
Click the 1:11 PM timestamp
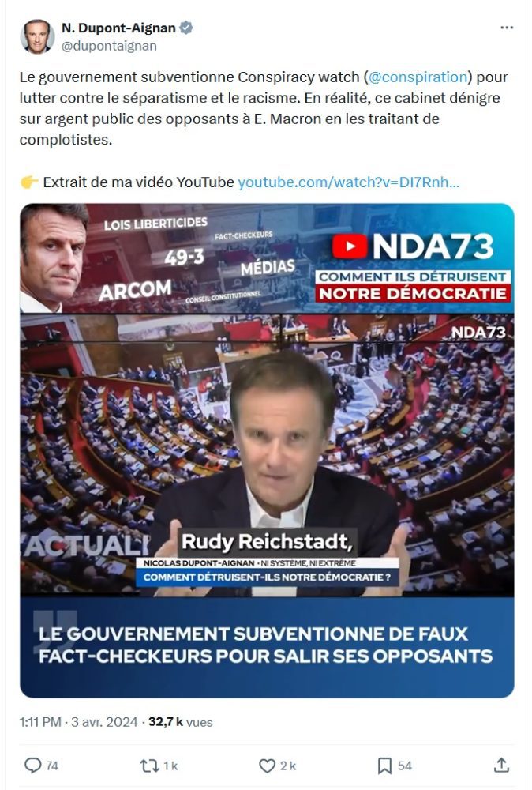pos(40,722)
